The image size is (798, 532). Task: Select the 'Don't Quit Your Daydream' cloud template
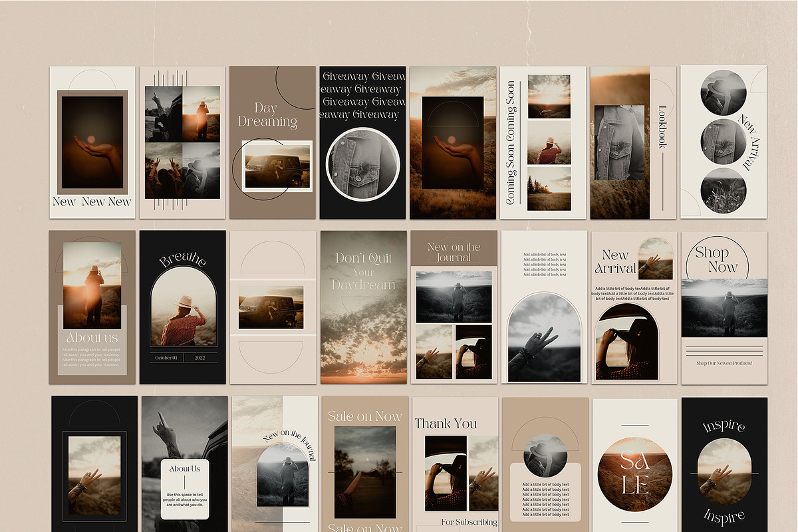point(363,307)
